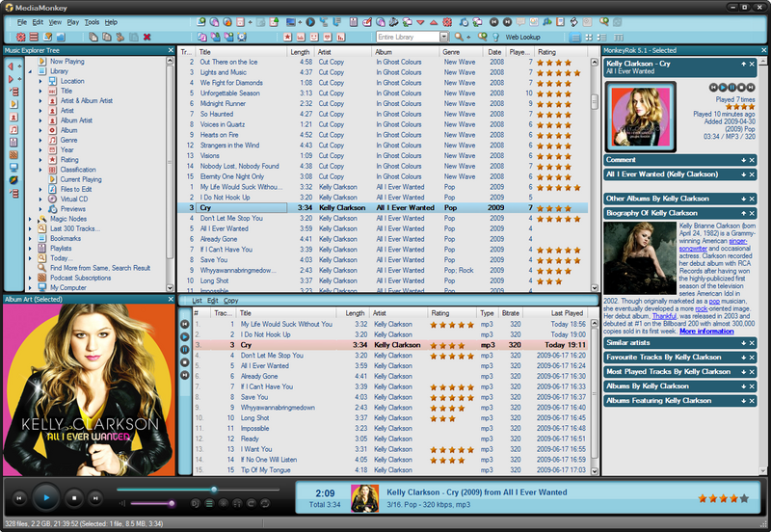Click the monitor icon in top toolbar
771x532 pixels.
click(291, 22)
